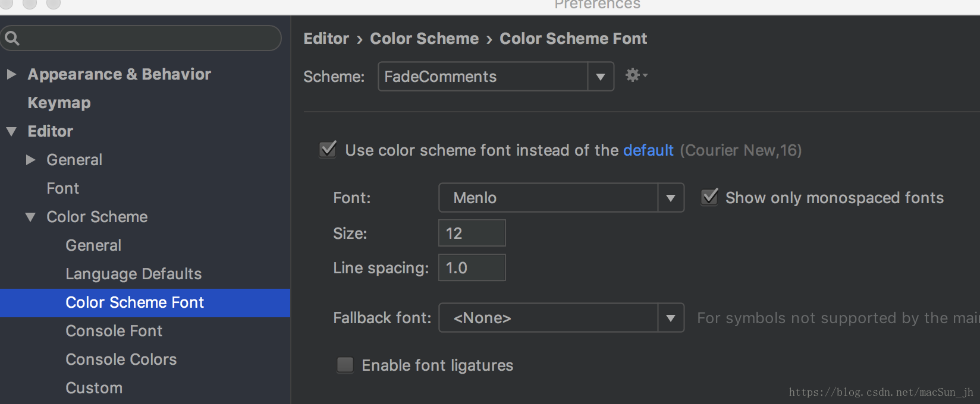The image size is (980, 404).
Task: Expand the General node under Editor
Action: (30, 160)
